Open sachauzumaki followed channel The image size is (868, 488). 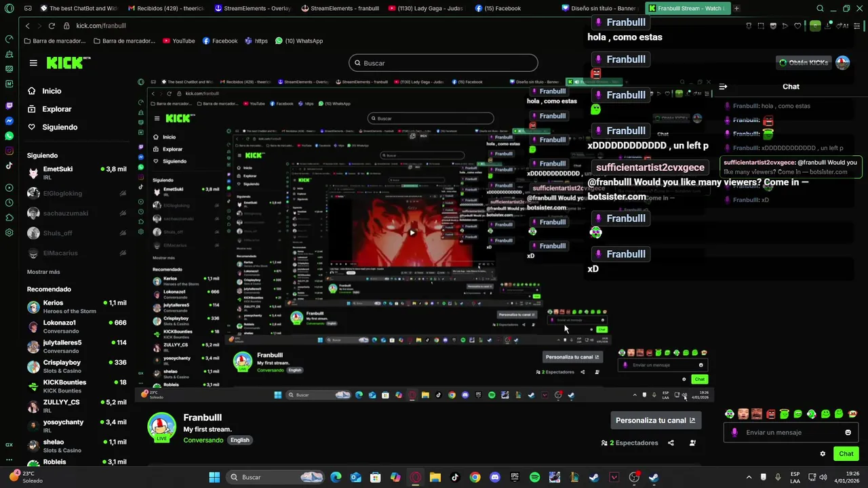tap(77, 213)
